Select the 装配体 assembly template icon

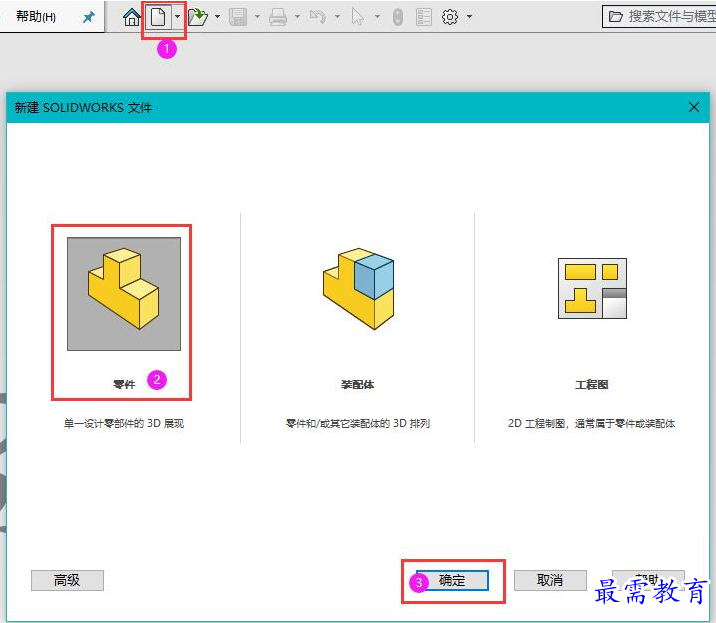(358, 289)
